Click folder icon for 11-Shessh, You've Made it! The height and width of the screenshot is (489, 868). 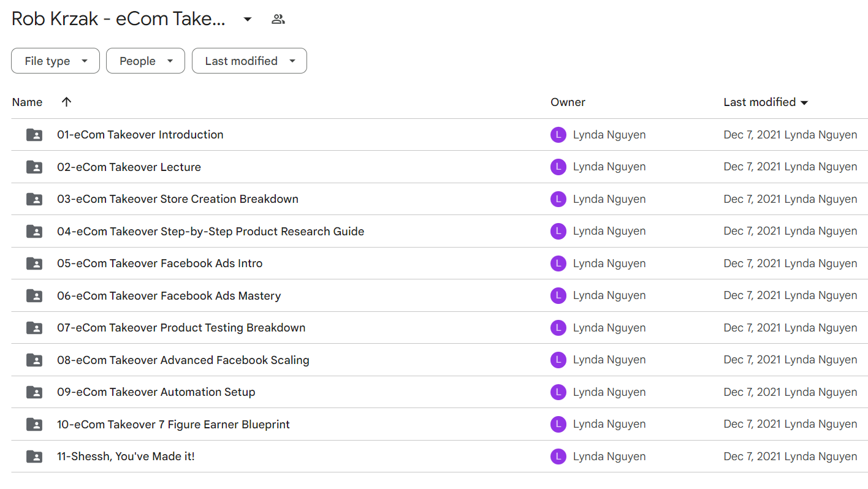pyautogui.click(x=34, y=457)
